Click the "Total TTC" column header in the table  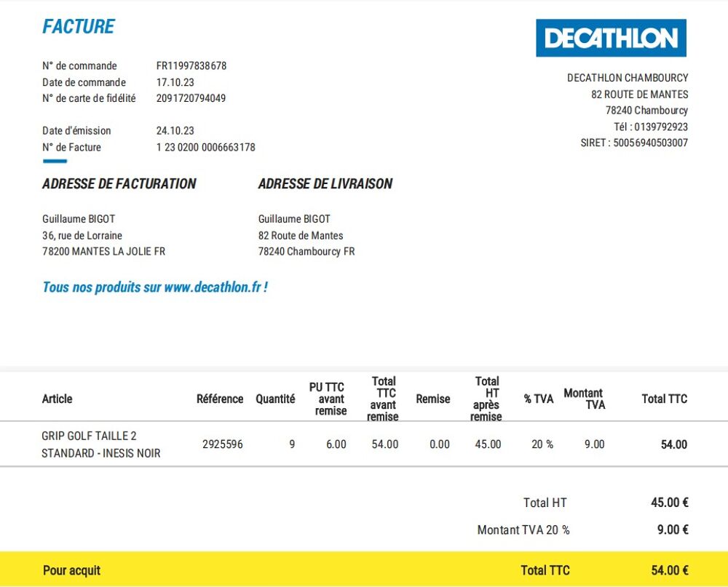click(x=665, y=399)
